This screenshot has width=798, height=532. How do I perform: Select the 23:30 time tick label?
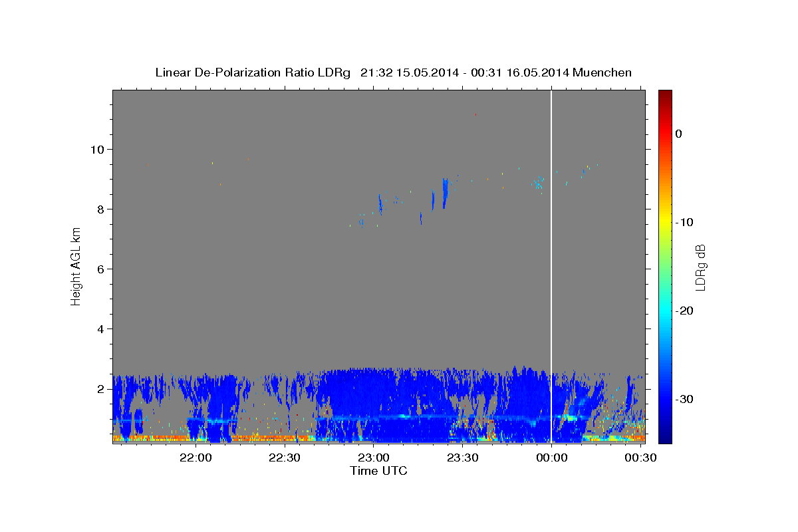462,458
